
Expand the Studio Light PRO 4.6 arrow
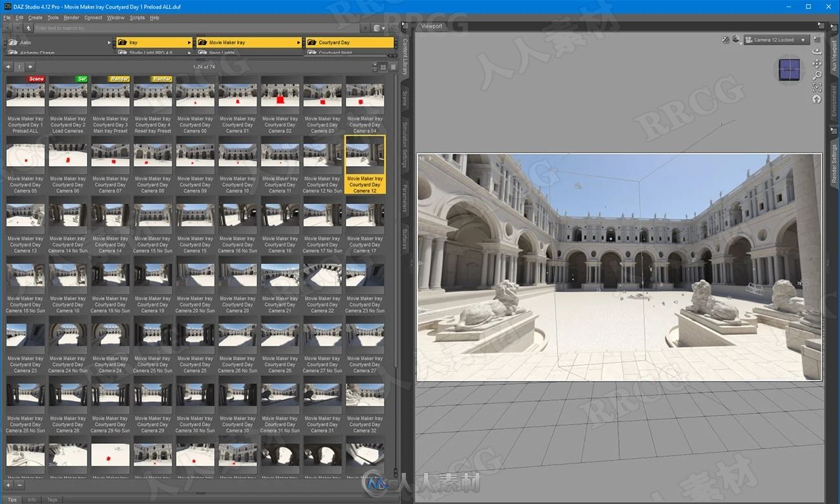pyautogui.click(x=189, y=52)
